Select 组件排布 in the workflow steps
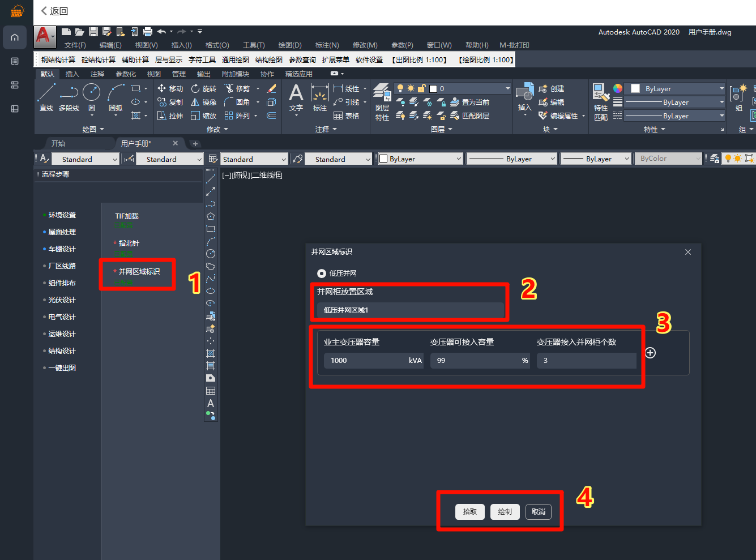This screenshot has height=560, width=756. click(x=62, y=283)
